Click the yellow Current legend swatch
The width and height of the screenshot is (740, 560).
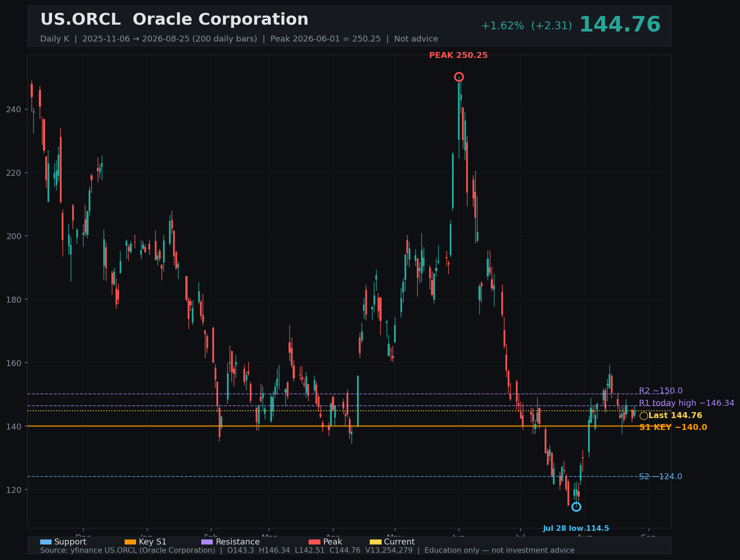(x=375, y=542)
